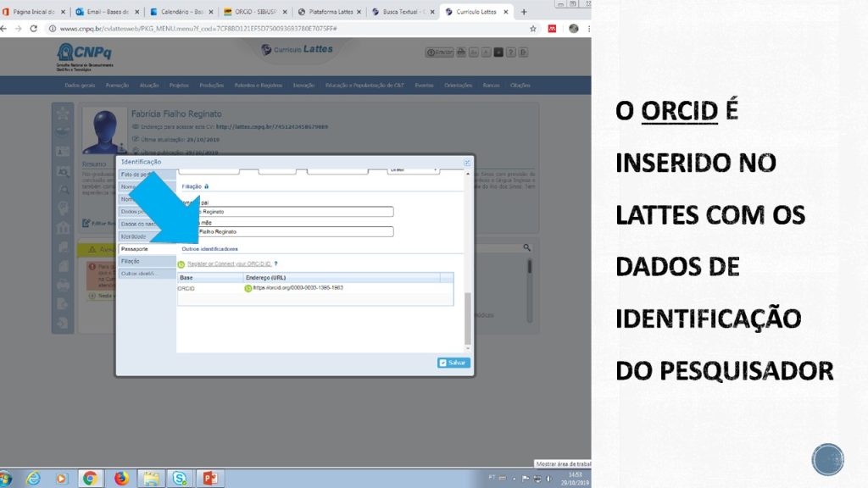Open the Inovação menu
This screenshot has width=868, height=488.
(303, 86)
